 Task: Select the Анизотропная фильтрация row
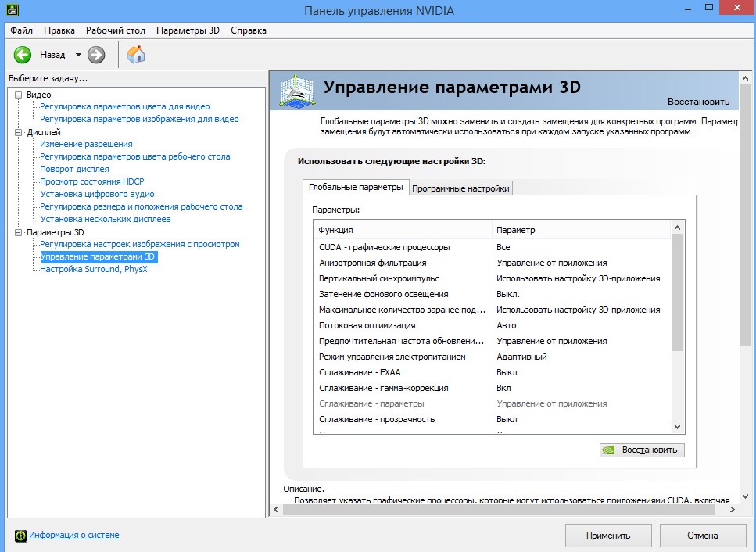492,263
